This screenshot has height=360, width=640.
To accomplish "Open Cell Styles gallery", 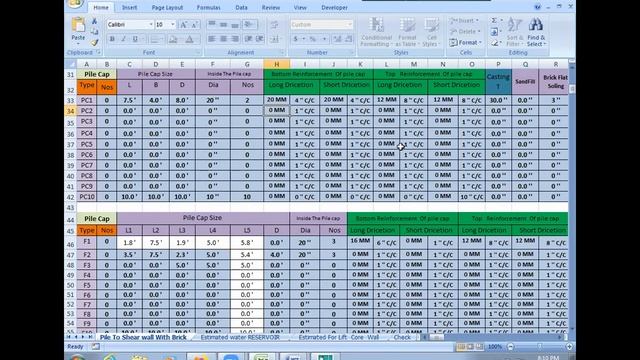I will [431, 32].
